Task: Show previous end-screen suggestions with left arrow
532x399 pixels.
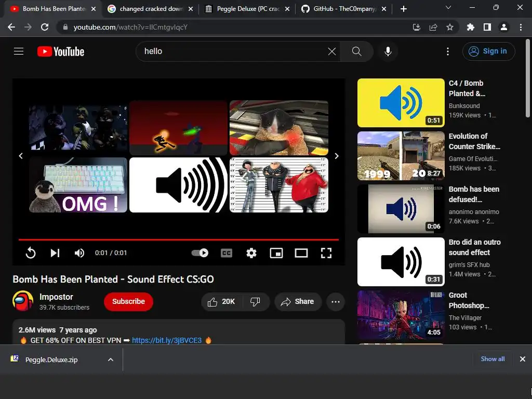Action: [x=21, y=156]
